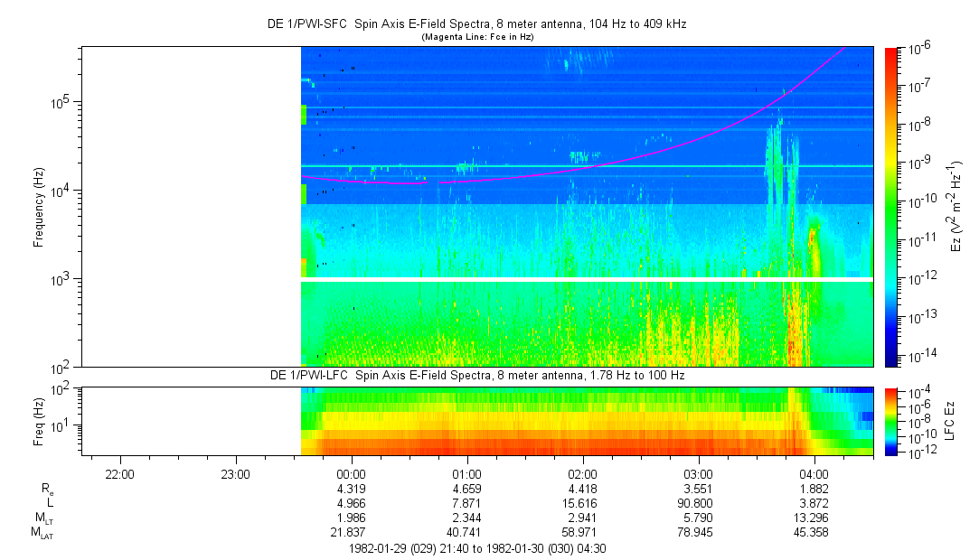Image resolution: width=979 pixels, height=560 pixels.
Task: Click the 10^-4 LFC color bar tick
Action: [x=919, y=393]
